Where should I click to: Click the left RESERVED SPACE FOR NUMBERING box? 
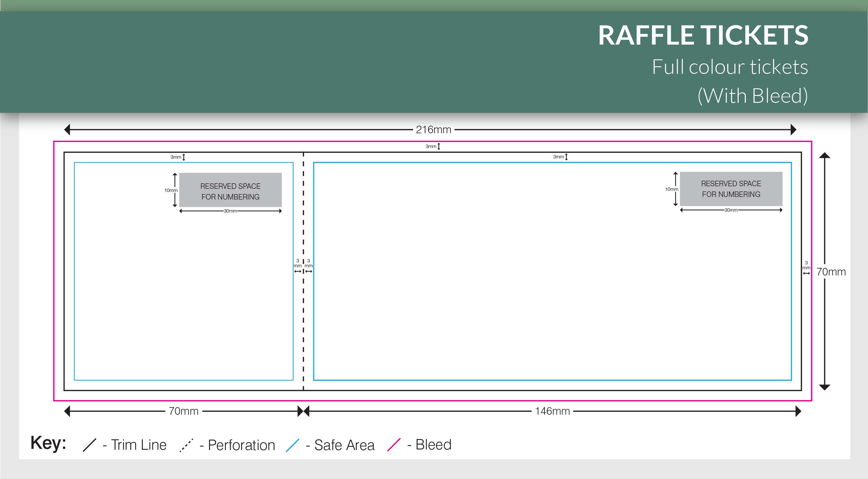click(x=230, y=190)
